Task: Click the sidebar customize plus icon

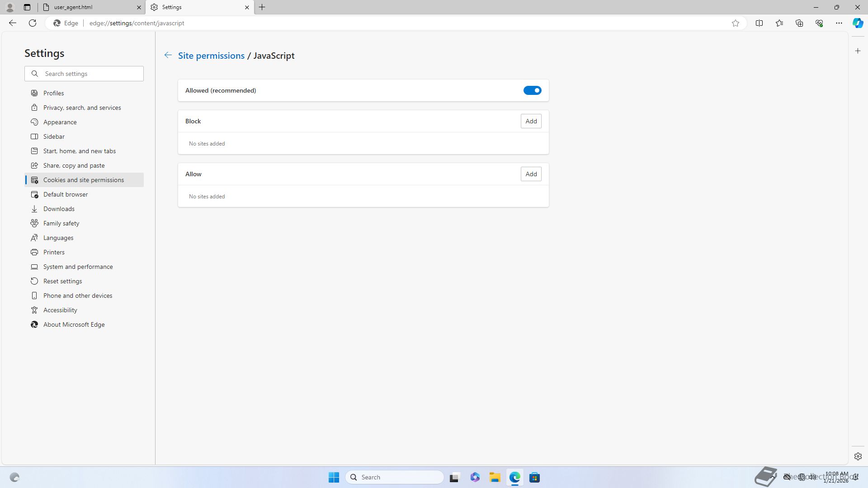Action: [858, 51]
